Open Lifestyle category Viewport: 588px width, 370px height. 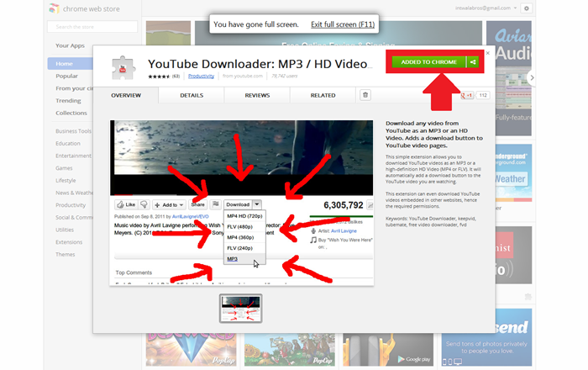click(66, 181)
